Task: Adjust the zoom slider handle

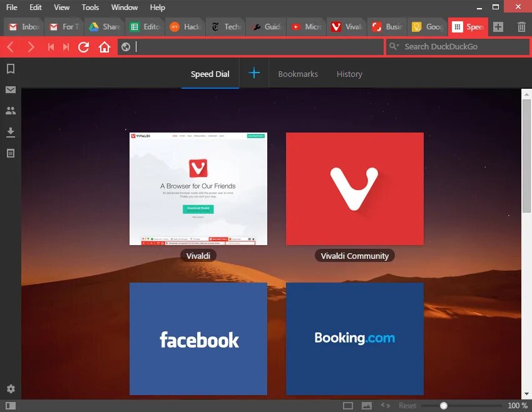Action: pyautogui.click(x=444, y=406)
